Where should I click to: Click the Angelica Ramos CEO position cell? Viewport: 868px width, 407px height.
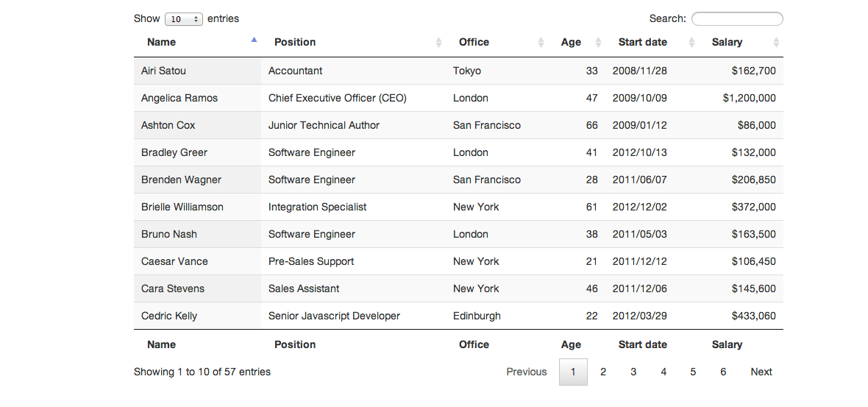[x=337, y=98]
